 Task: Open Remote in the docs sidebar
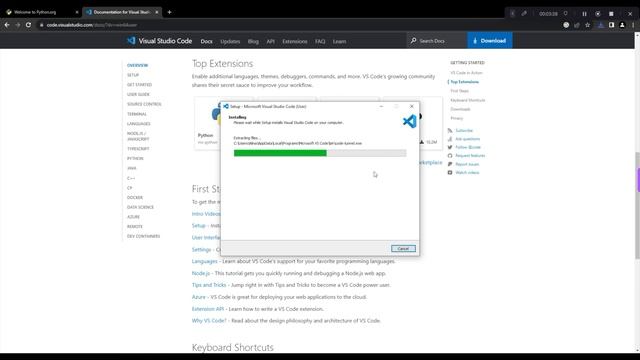135,227
